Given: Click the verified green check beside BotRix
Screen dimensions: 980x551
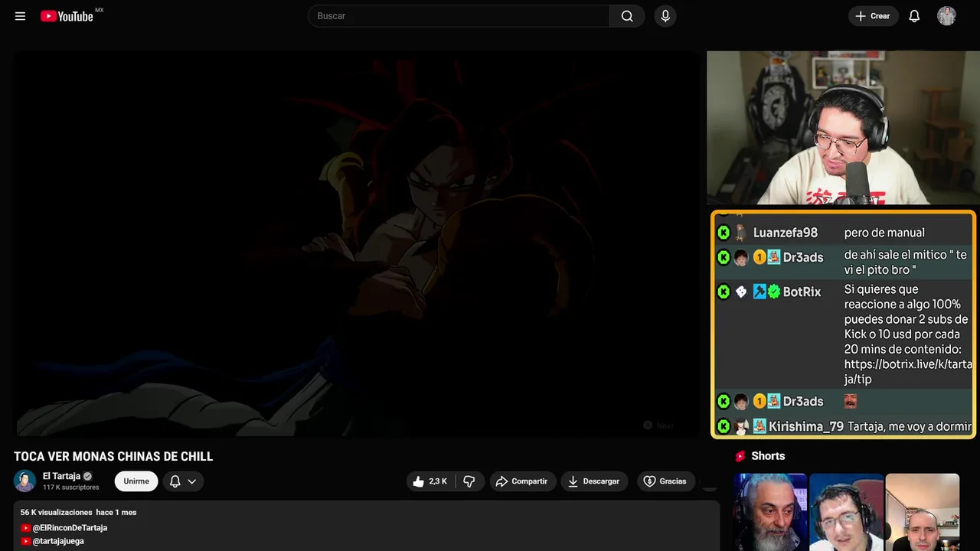Looking at the screenshot, I should pos(774,292).
